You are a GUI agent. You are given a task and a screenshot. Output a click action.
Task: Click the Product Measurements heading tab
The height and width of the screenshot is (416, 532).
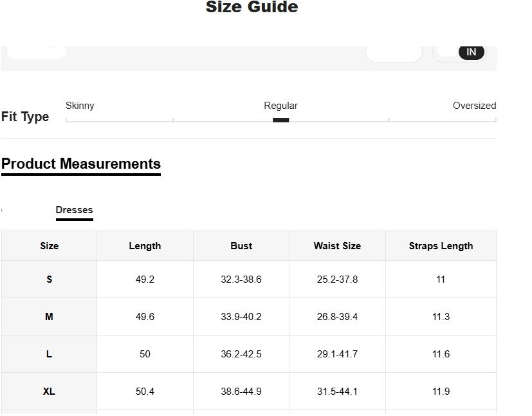coord(81,164)
